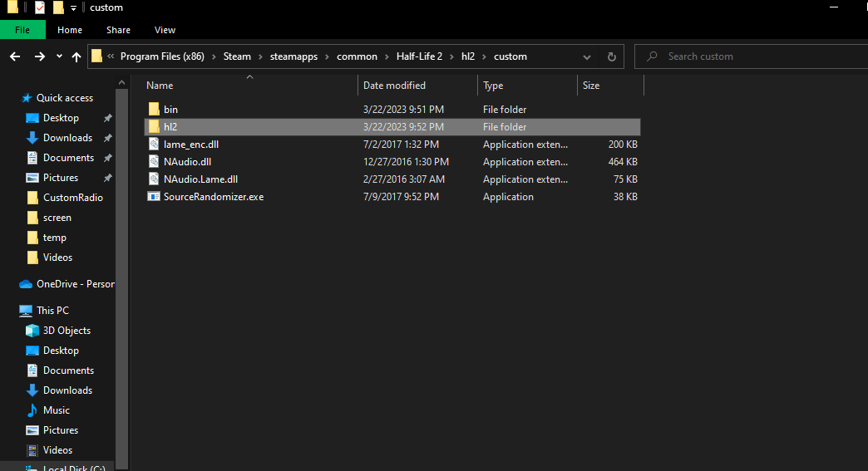The width and height of the screenshot is (868, 471).
Task: Switch to the View ribbon tab
Action: pyautogui.click(x=165, y=30)
